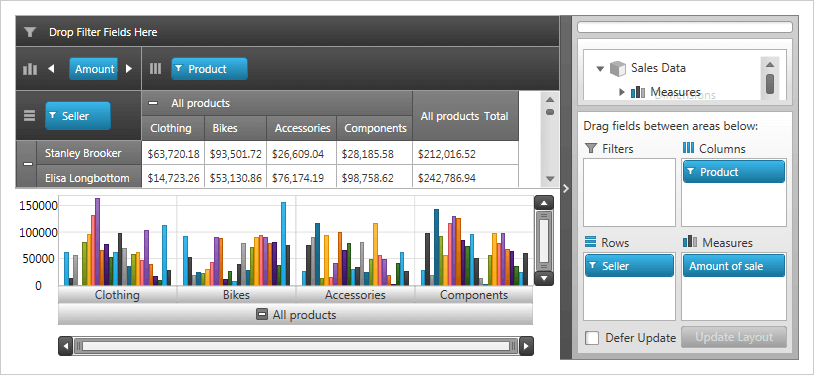814x375 pixels.
Task: Click the Rows area icon in field list
Action: [590, 242]
